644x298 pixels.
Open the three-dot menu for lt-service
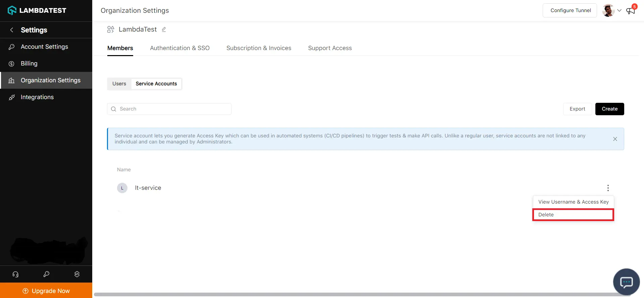point(608,188)
